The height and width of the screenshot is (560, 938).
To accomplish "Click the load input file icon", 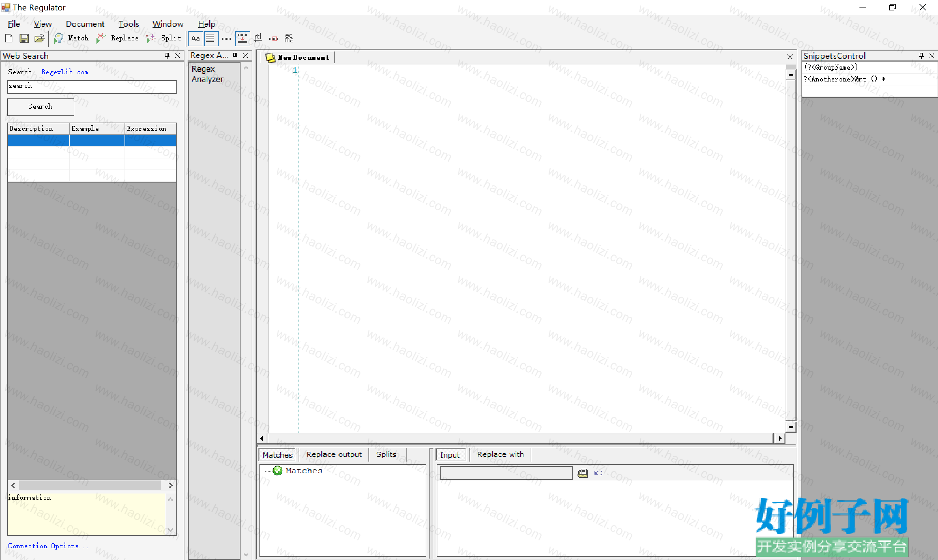I will click(x=582, y=473).
